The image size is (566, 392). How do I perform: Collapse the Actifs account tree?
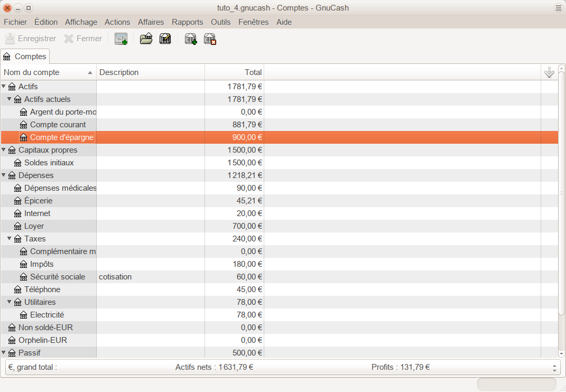tap(4, 87)
